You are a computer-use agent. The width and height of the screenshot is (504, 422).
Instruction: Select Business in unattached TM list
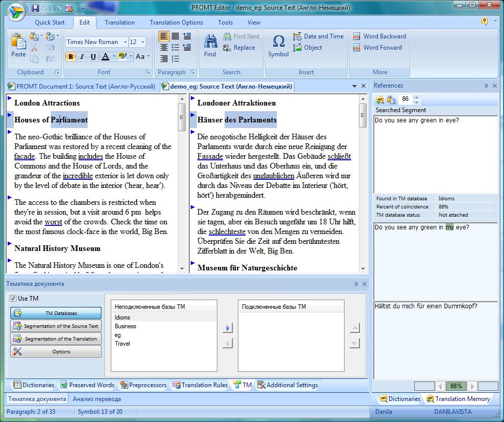pyautogui.click(x=164, y=326)
